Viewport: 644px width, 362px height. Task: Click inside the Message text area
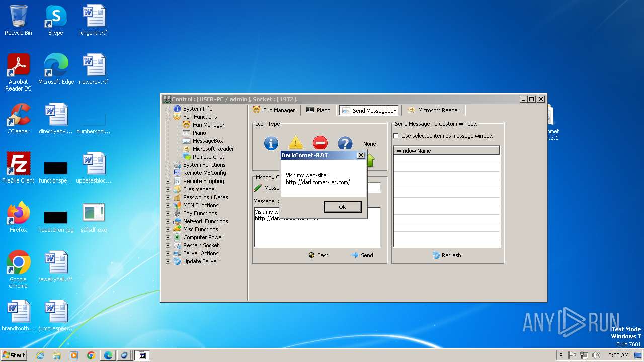[317, 227]
